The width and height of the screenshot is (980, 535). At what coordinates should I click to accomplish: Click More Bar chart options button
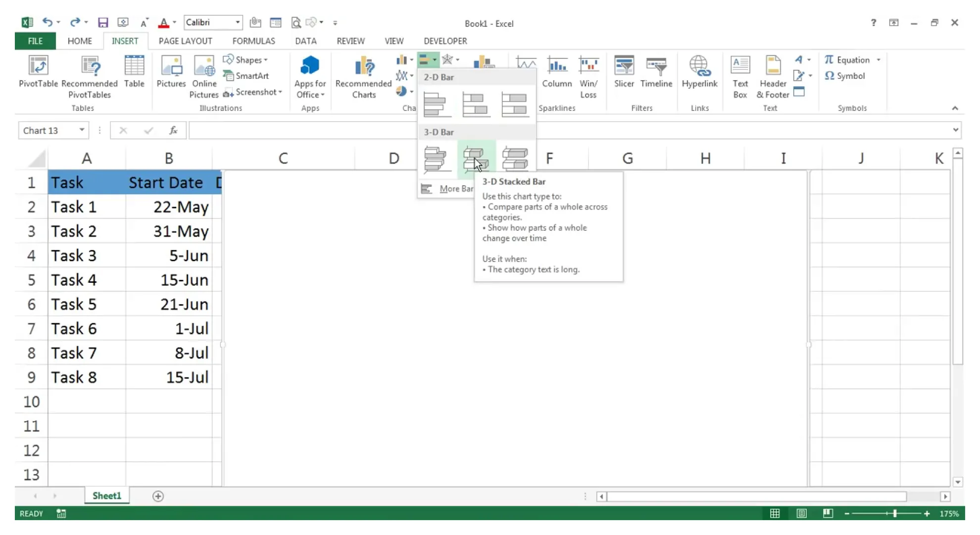pyautogui.click(x=456, y=189)
